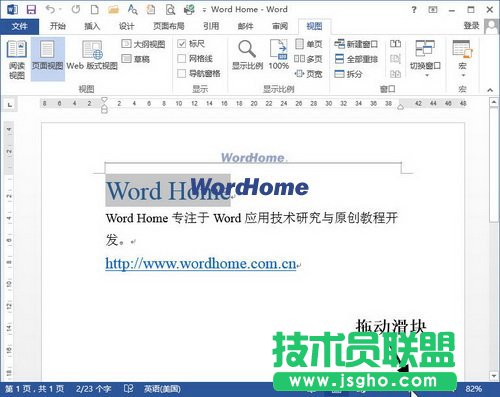
Task: Switch to the Insert (插入) tab
Action: (92, 26)
